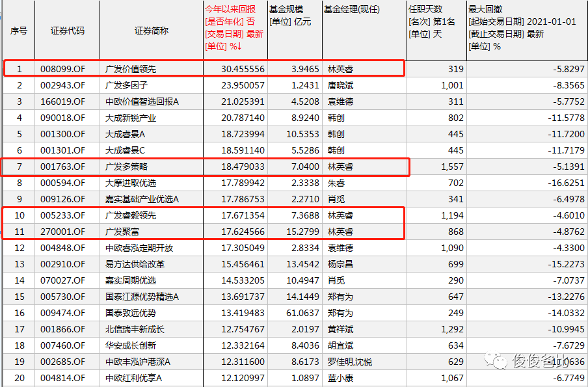Select security code 005233.OF
Screen dimensions: 588x387
(62, 215)
